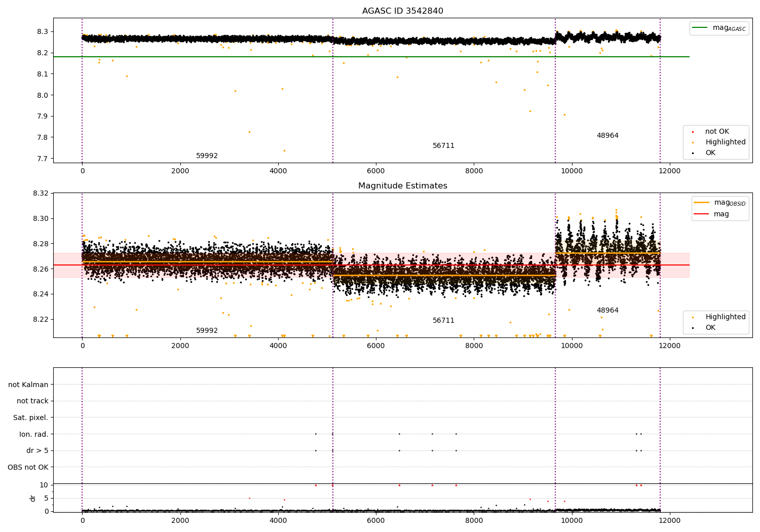Click the orange line swatch beside mag OBSID
The width and height of the screenshot is (760, 532).
click(702, 203)
